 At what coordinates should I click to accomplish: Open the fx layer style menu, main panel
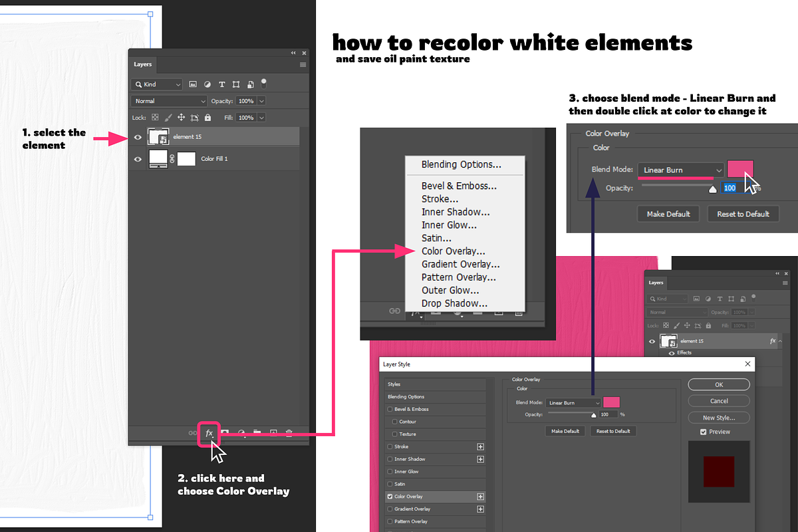coord(209,433)
